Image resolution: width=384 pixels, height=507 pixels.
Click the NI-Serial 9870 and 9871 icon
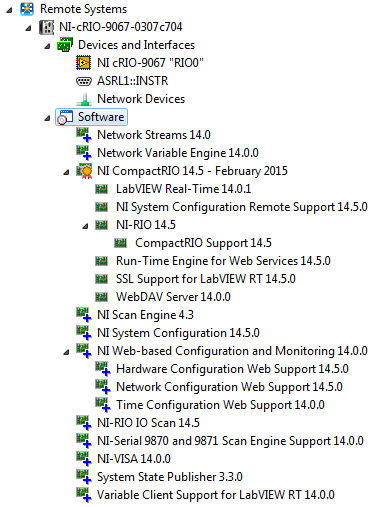click(84, 441)
